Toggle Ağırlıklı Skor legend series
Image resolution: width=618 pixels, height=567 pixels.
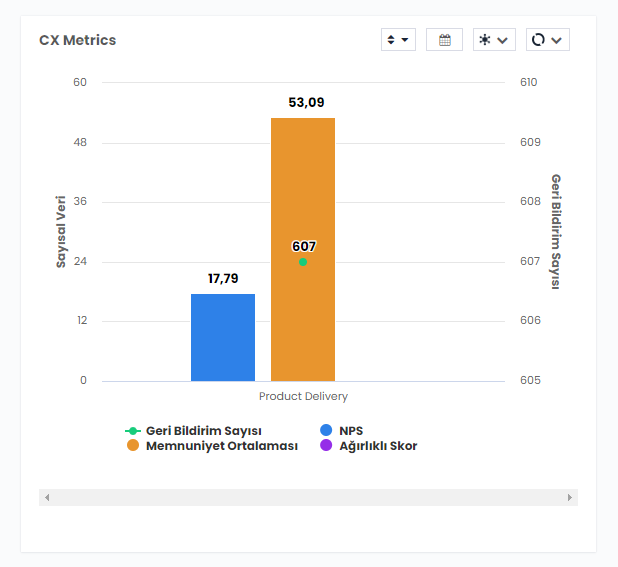[378, 446]
